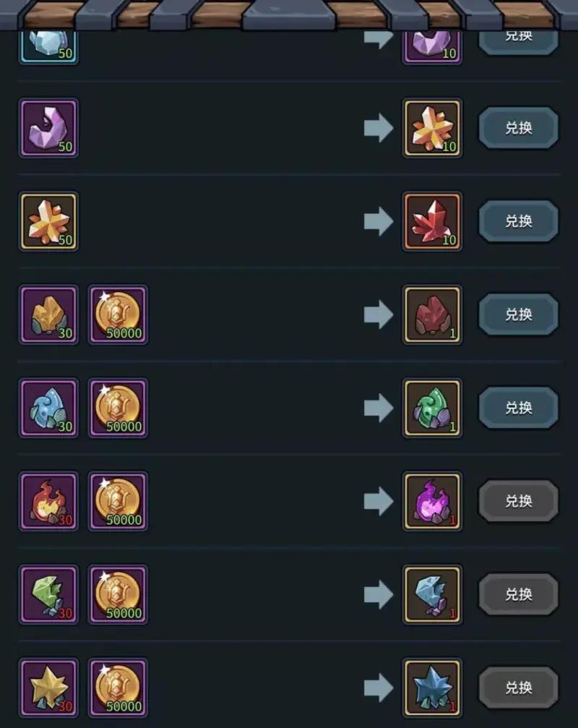
Task: Tap the 50000 gold coin in gold ore row
Action: [x=118, y=314]
